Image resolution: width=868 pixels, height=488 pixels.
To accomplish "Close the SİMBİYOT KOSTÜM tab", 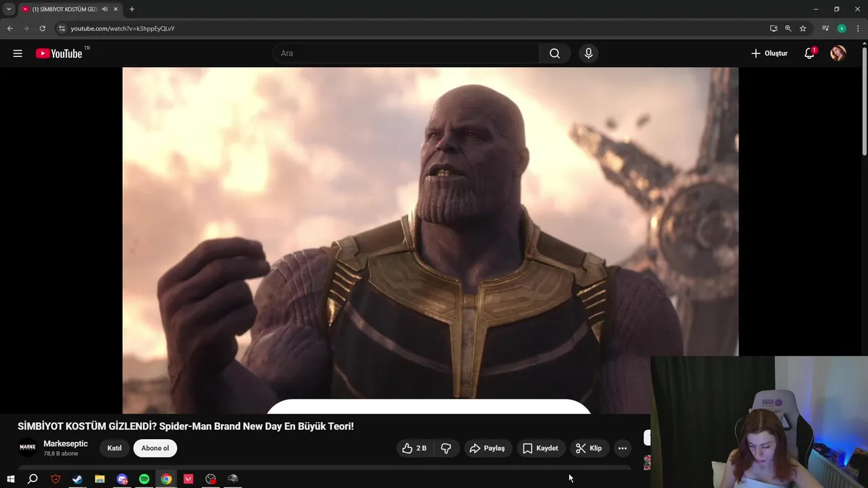I will pyautogui.click(x=116, y=9).
